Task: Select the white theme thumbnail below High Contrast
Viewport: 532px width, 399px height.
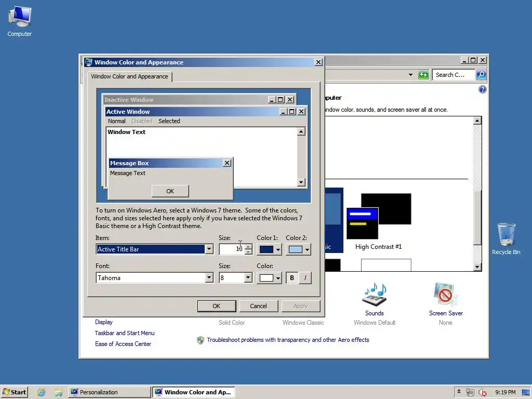Action: tap(386, 265)
